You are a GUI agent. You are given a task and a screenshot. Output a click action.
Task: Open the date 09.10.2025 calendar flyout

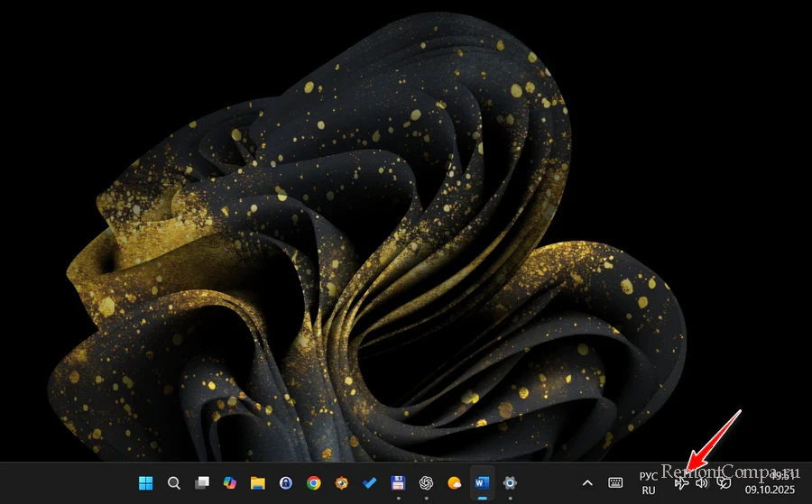(x=771, y=490)
